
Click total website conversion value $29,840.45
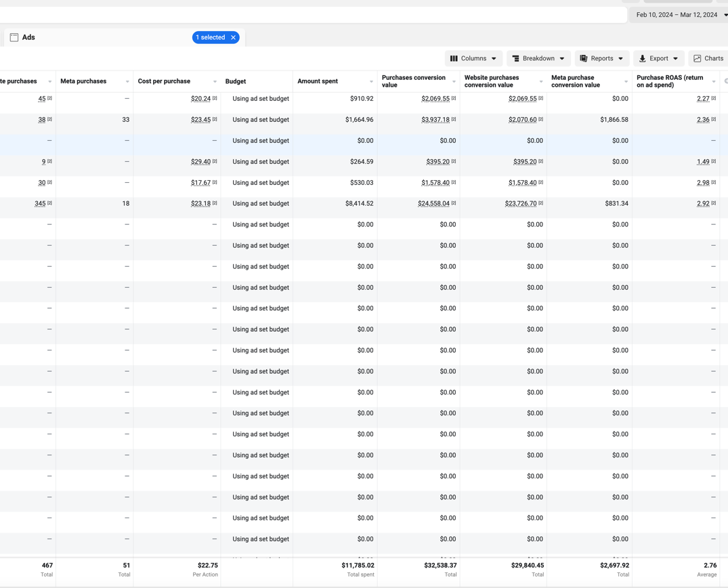coord(528,565)
